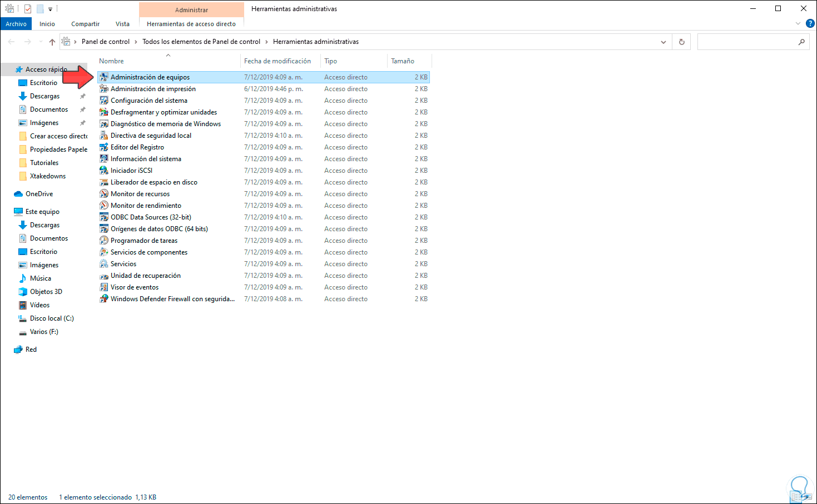Navigate to Todos los elementos de Panel de control

tap(201, 42)
